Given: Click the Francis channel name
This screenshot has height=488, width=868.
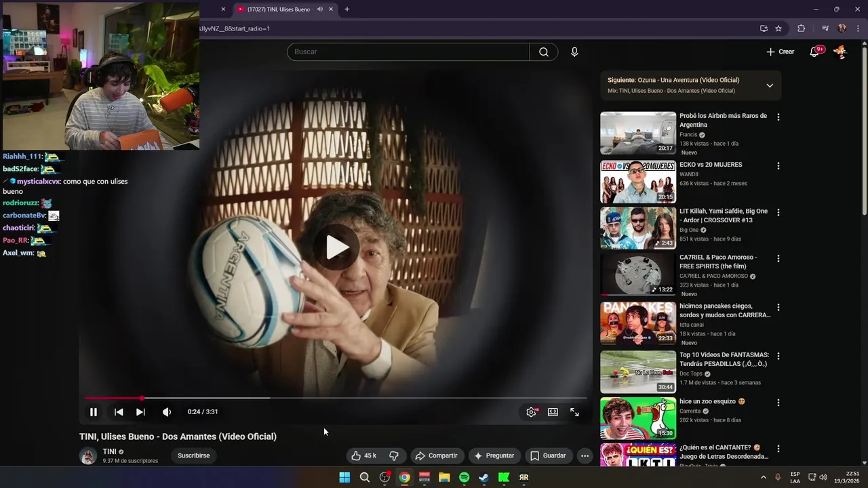Looking at the screenshot, I should click(688, 135).
